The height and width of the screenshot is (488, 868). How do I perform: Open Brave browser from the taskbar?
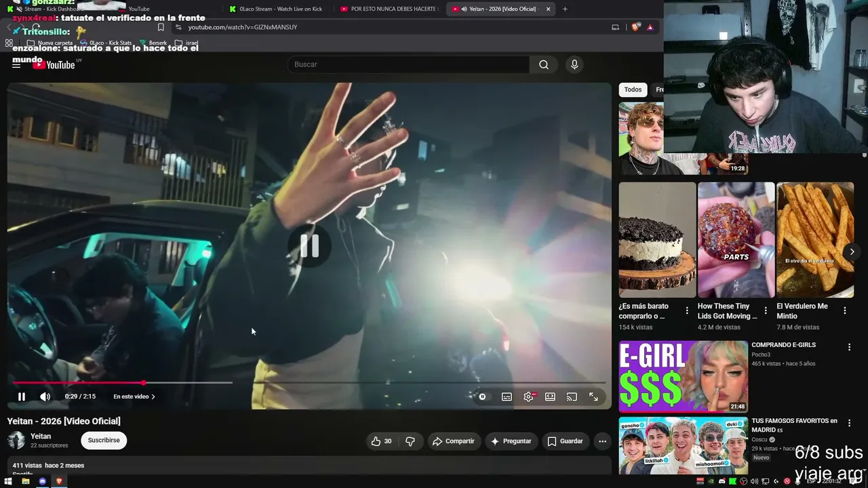59,481
